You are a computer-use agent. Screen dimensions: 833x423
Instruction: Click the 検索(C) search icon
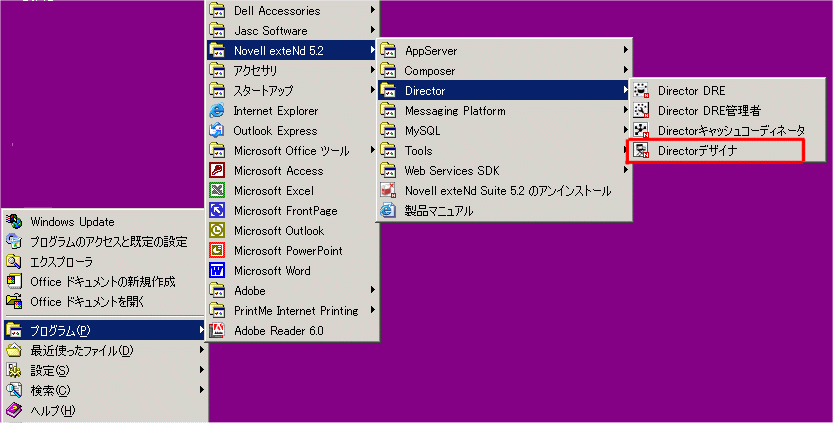[x=14, y=391]
